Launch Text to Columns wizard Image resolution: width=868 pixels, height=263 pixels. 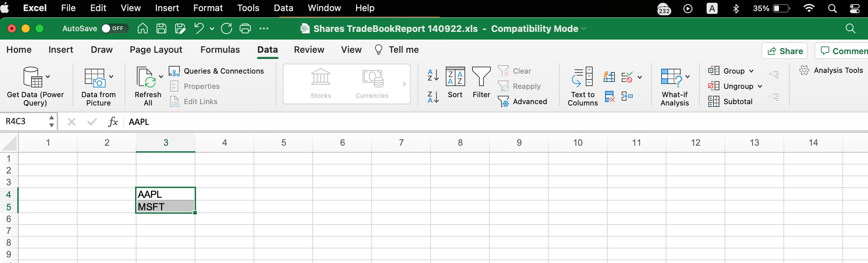[x=583, y=86]
